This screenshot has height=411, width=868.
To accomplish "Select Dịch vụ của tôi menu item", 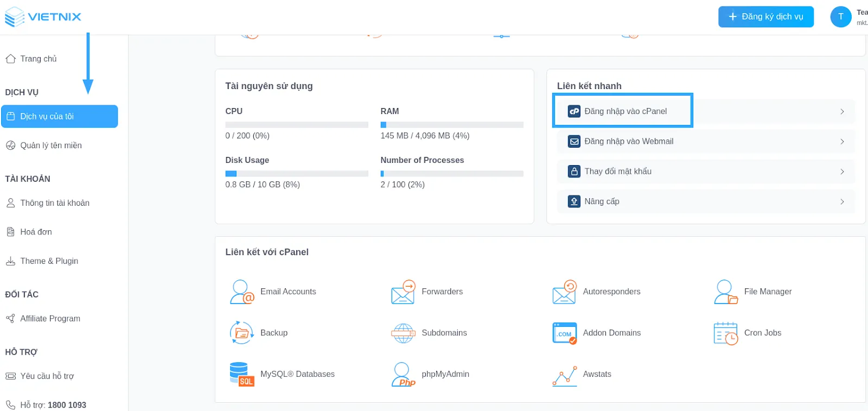I will [59, 116].
